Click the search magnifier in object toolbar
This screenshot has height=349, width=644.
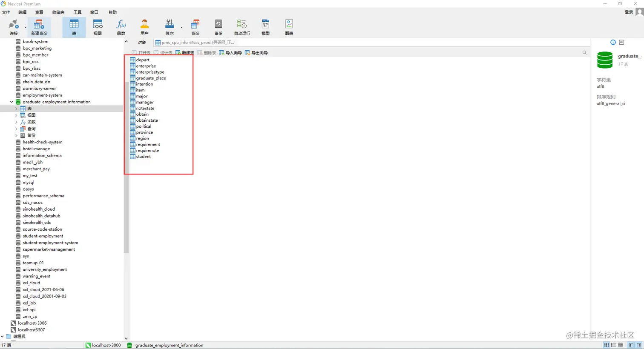[584, 53]
